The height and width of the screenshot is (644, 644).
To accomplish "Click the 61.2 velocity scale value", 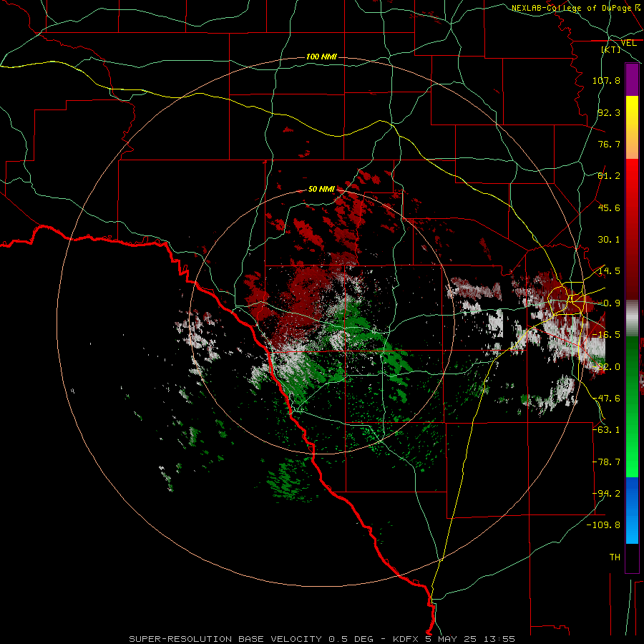I will 609,176.
